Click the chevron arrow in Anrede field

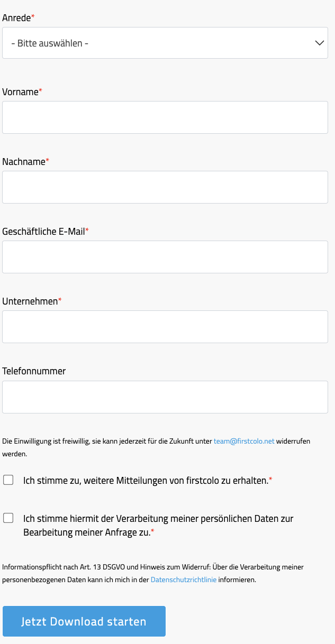[319, 43]
